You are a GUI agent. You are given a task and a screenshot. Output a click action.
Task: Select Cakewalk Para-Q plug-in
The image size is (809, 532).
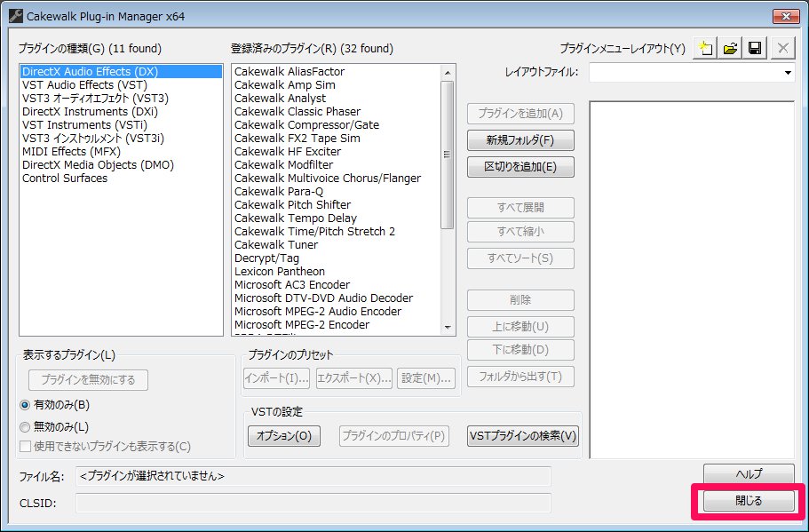pyautogui.click(x=337, y=192)
